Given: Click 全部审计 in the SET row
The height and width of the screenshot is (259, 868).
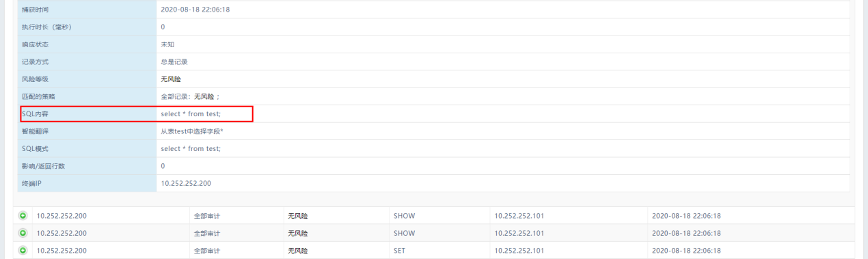Looking at the screenshot, I should [206, 251].
